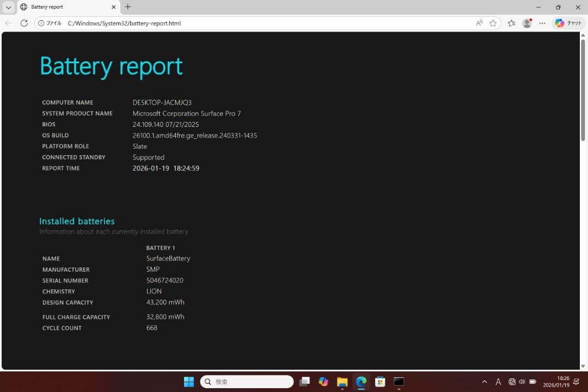588x392 pixels.
Task: Switch the IME input mode in the tray
Action: (x=499, y=382)
